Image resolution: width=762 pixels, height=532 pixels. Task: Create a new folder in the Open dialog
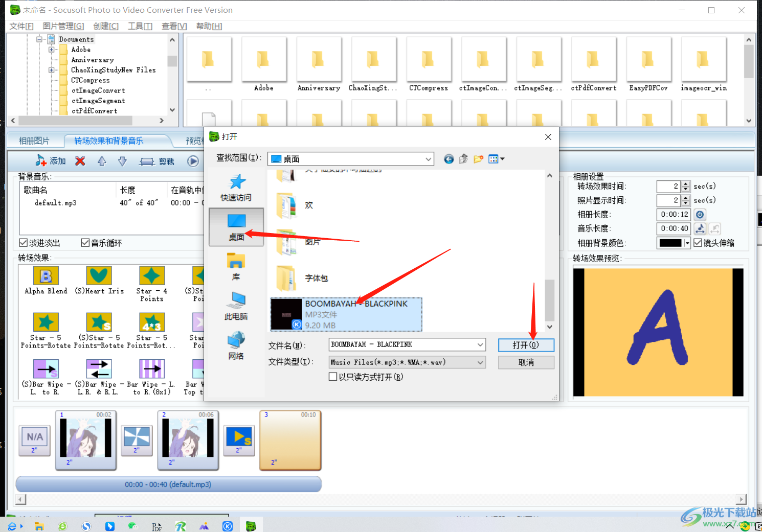[478, 159]
